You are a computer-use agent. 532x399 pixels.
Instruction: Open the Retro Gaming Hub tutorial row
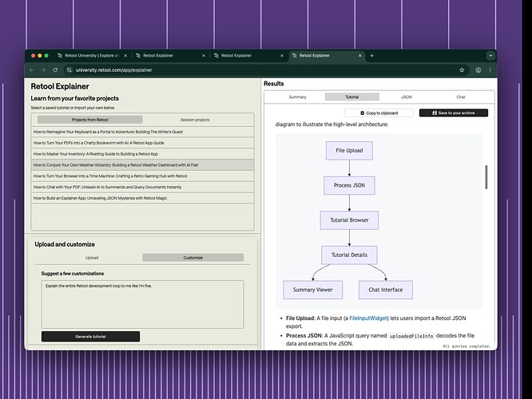tap(142, 176)
